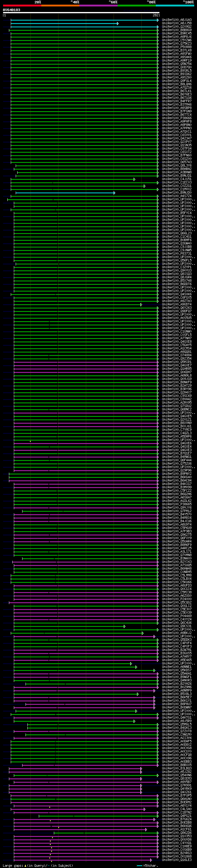
Task: Click the orange ~40% identity legend segment
Action: click(x=60, y=6)
